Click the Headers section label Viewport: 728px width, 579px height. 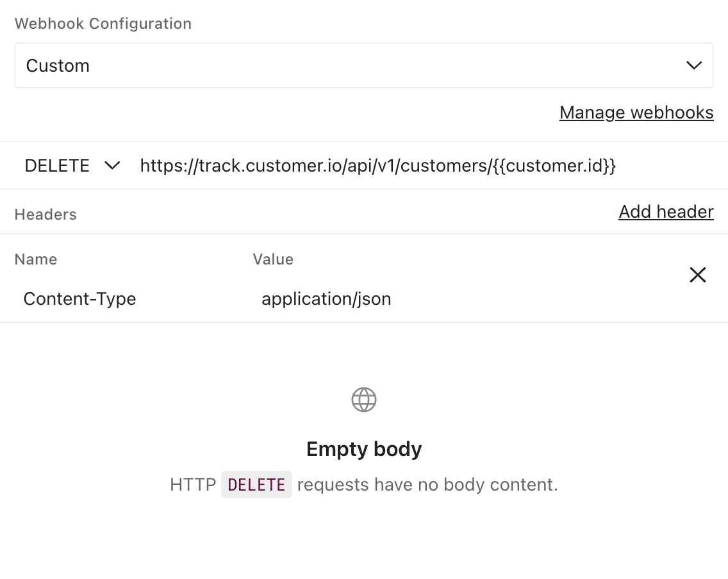click(45, 215)
